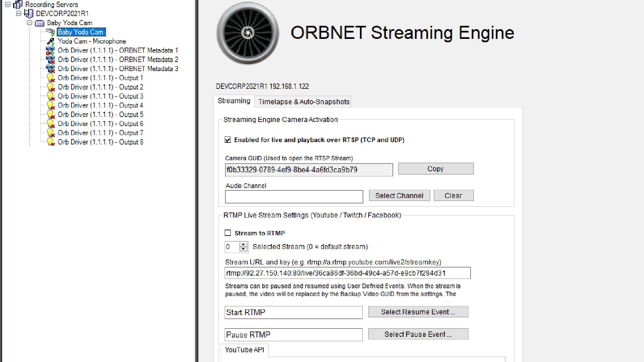
Task: Click the Baby Yoda Cam hardware device icon
Action: tap(40, 23)
